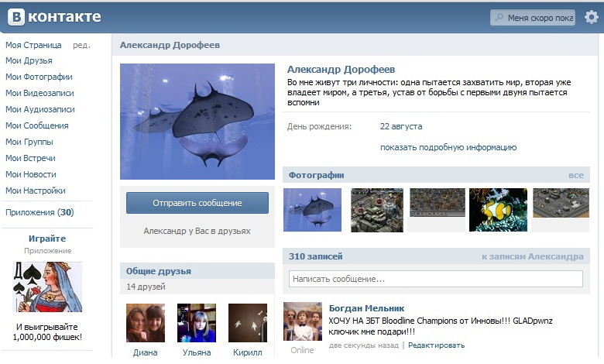Click Редактировать under the wall post
Image resolution: width=604 pixels, height=364 pixels.
tap(437, 345)
